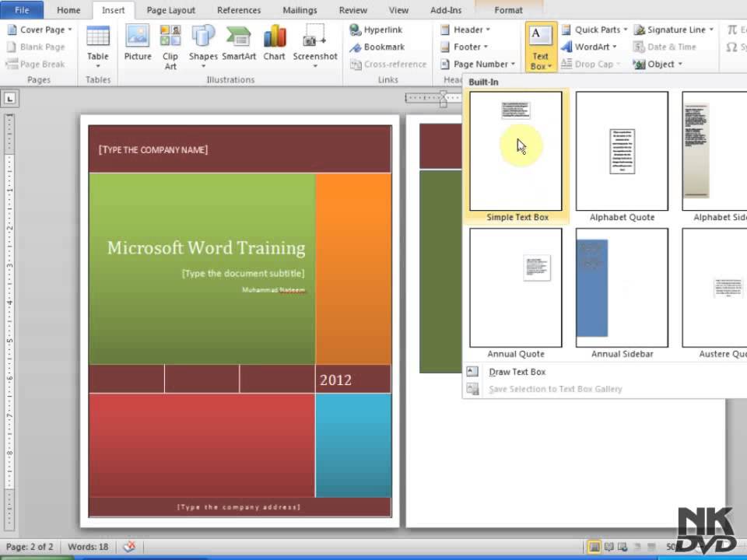Open the Screenshot tool
This screenshot has height=560, width=747.
315,47
